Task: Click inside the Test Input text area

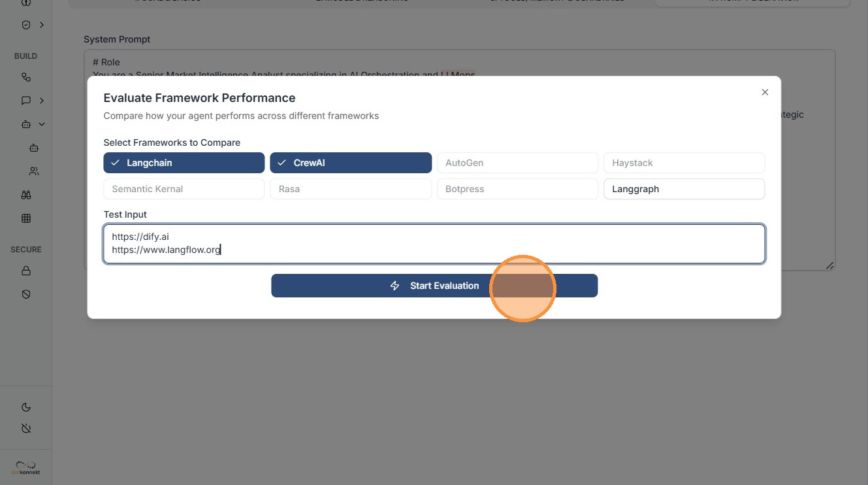Action: coord(434,244)
